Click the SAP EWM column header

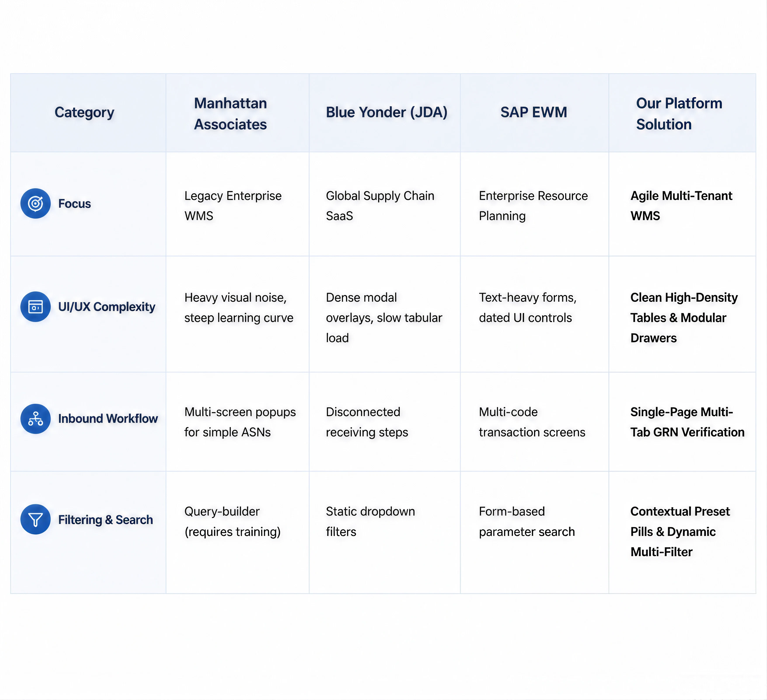tap(534, 112)
